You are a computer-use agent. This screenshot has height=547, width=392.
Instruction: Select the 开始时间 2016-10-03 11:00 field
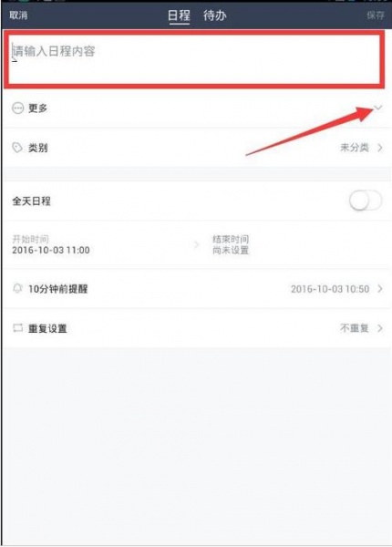(51, 245)
